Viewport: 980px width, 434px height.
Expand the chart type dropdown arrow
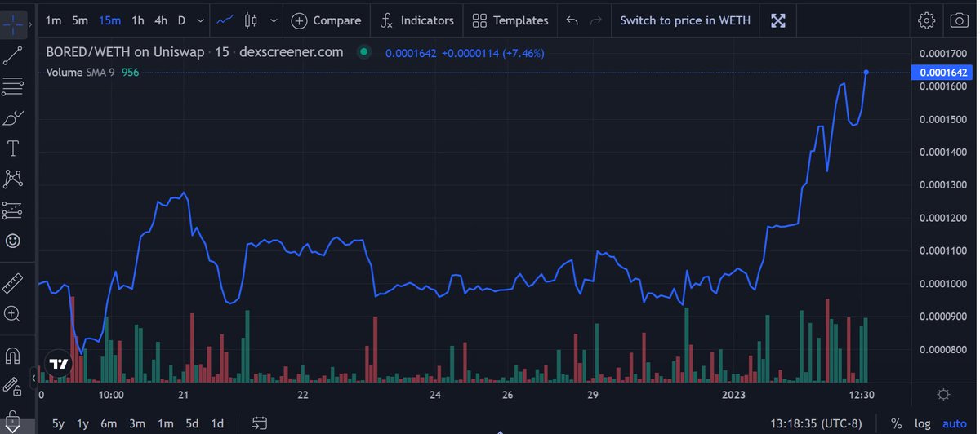point(273,20)
